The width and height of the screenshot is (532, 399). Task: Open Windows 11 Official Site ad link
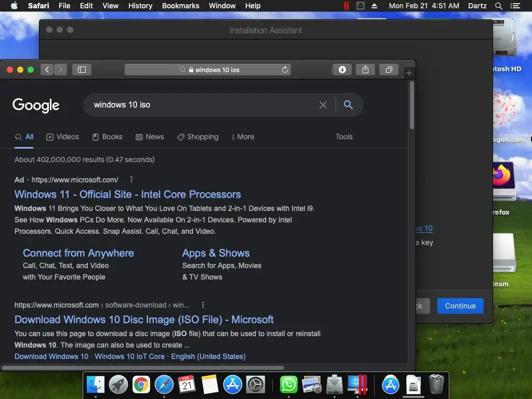[x=128, y=194]
